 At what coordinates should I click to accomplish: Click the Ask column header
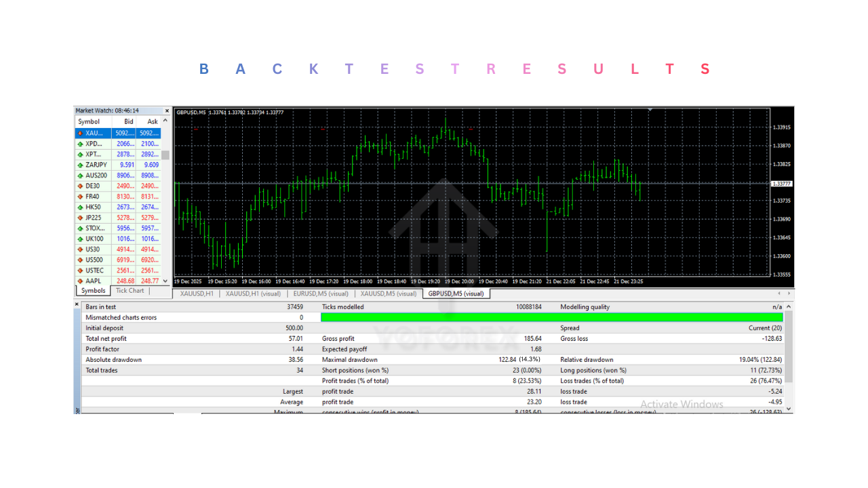pos(152,121)
